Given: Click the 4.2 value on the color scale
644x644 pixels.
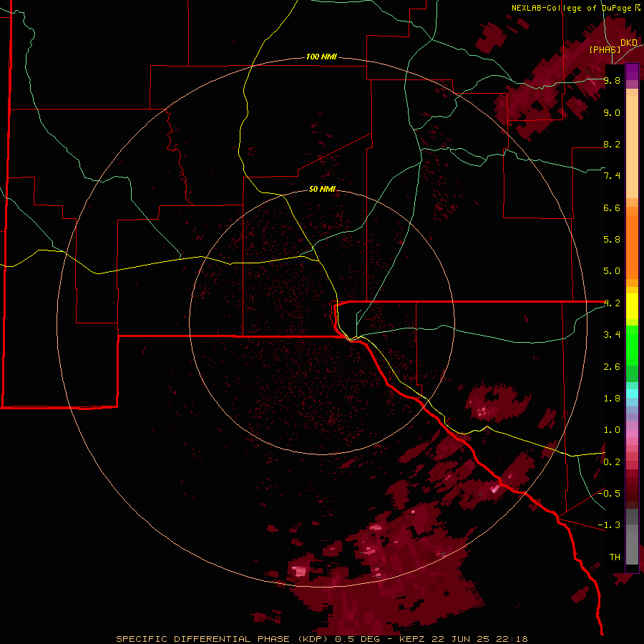Looking at the screenshot, I should point(612,303).
